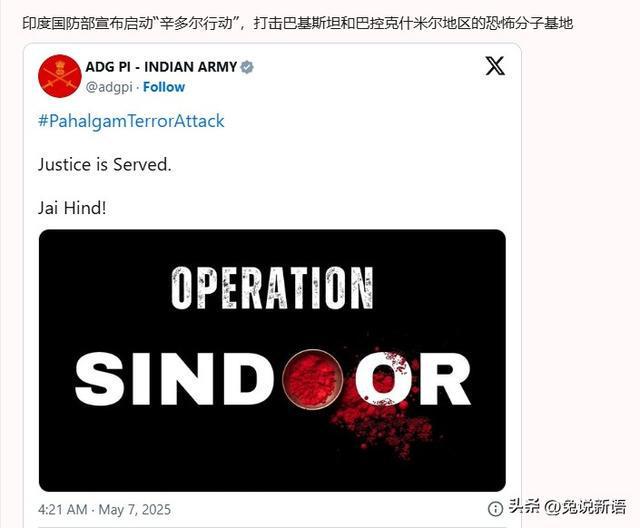Click the 头条 @兔说新语 watermark

[567, 507]
